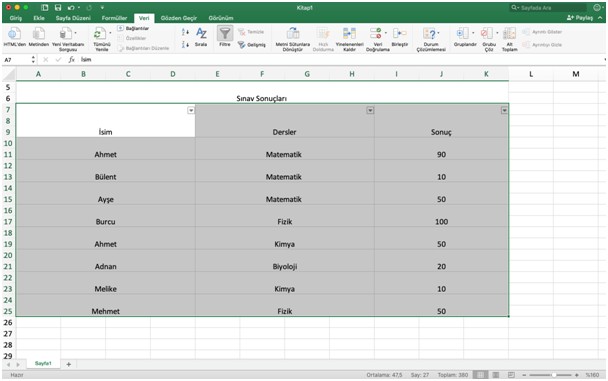The height and width of the screenshot is (381, 608).
Task: Switch to the Giriş tab
Action: 16,18
